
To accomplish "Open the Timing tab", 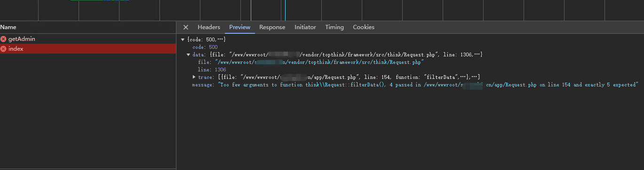I will (334, 27).
